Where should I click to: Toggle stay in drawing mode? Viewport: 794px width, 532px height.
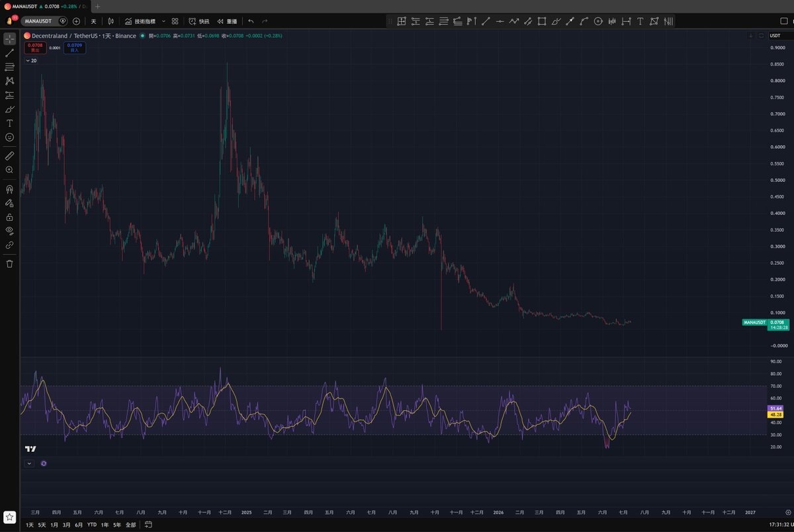9,202
